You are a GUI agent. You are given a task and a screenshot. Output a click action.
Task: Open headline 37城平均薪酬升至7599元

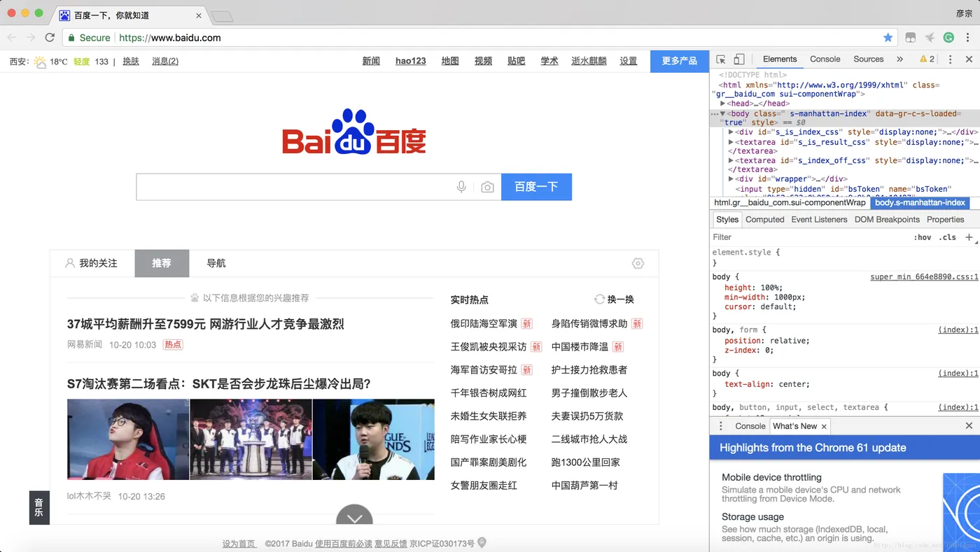[206, 324]
